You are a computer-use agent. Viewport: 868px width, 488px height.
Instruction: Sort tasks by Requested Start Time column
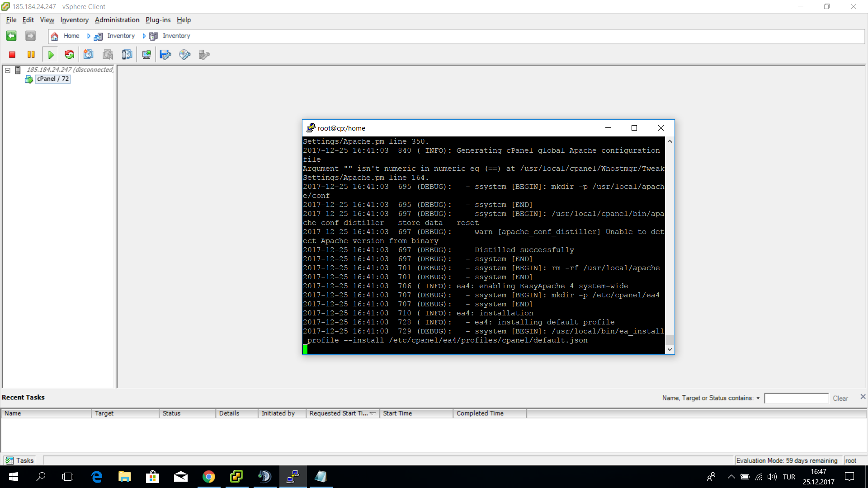[343, 413]
